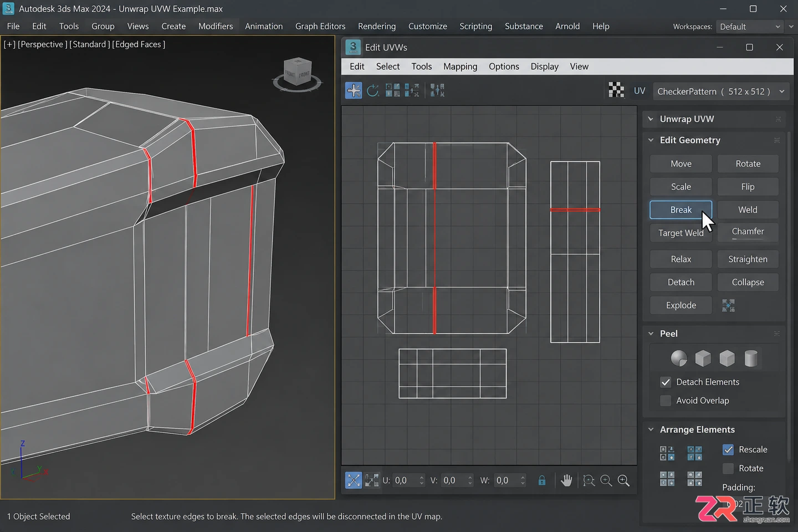Select the circular-arrow Rotate tool in UV toolbar
798x532 pixels.
tap(373, 90)
